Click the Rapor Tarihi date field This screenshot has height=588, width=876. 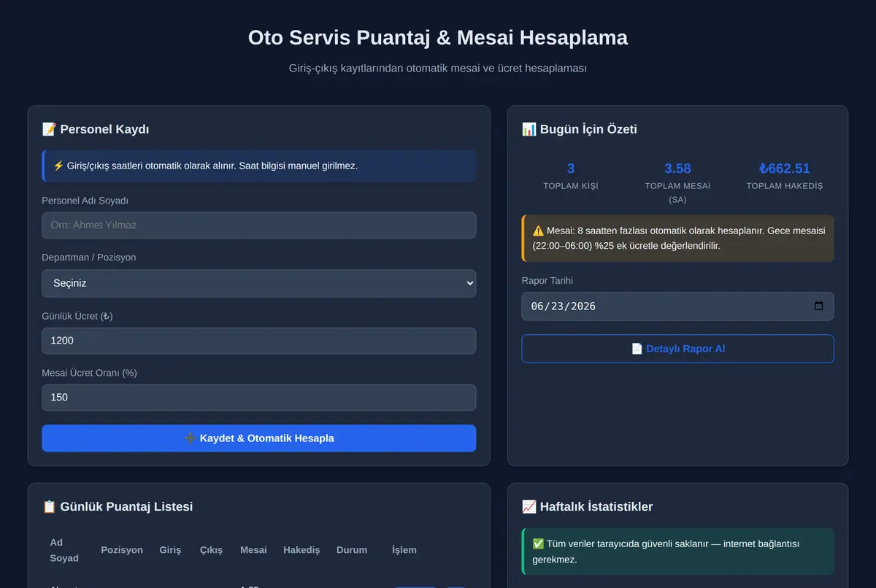(677, 306)
